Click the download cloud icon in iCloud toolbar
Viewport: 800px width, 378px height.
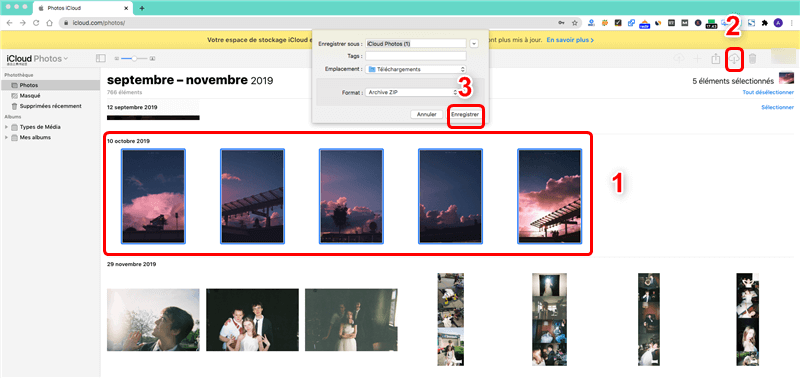[x=734, y=59]
